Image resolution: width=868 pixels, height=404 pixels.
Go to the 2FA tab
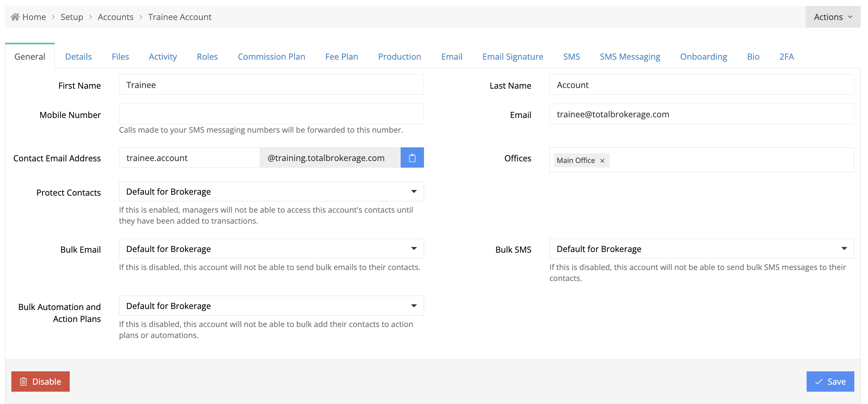tap(786, 57)
